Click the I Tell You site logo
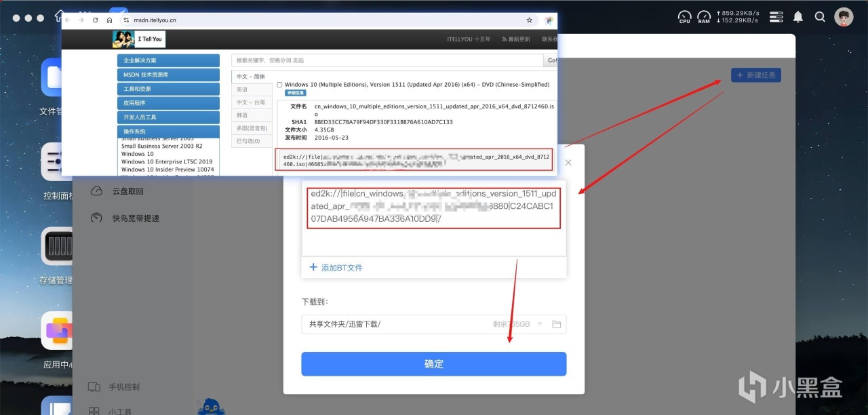 click(x=138, y=39)
